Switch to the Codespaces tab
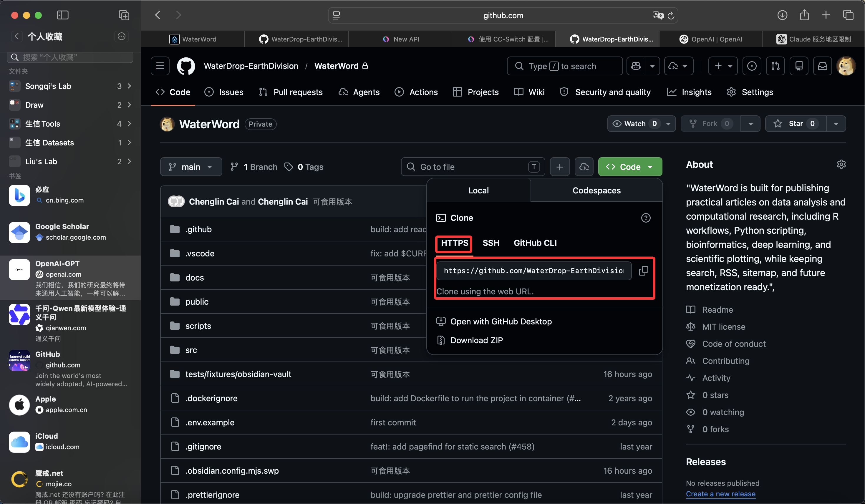 [x=596, y=190]
